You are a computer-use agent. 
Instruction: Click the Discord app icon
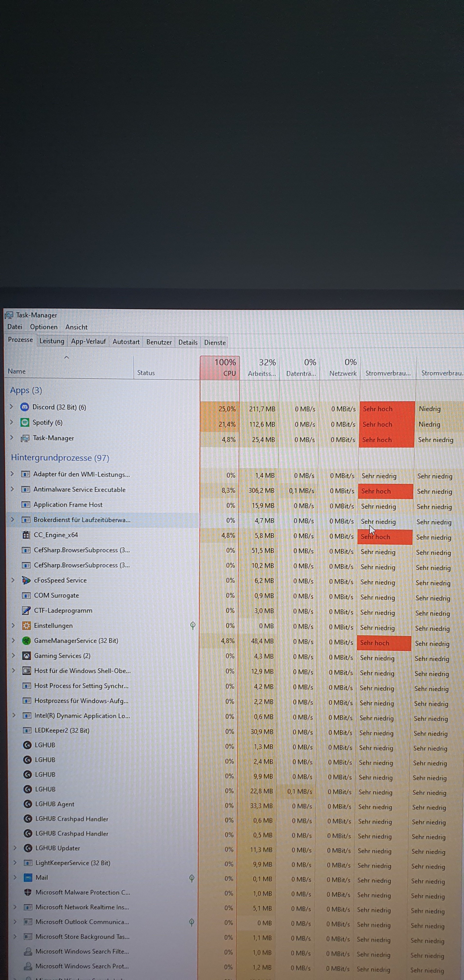[24, 407]
